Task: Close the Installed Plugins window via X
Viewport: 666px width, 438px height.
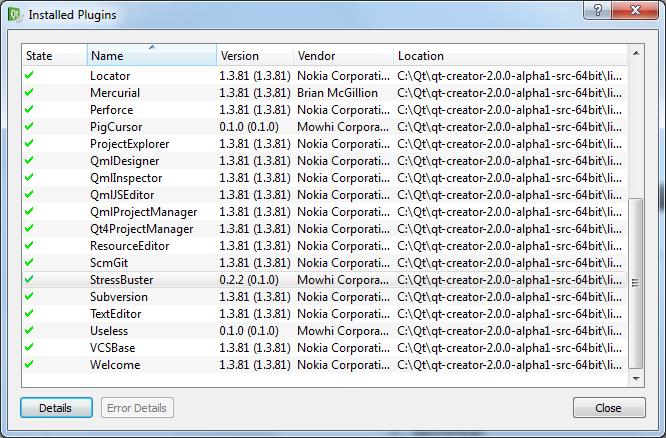Action: coord(635,10)
